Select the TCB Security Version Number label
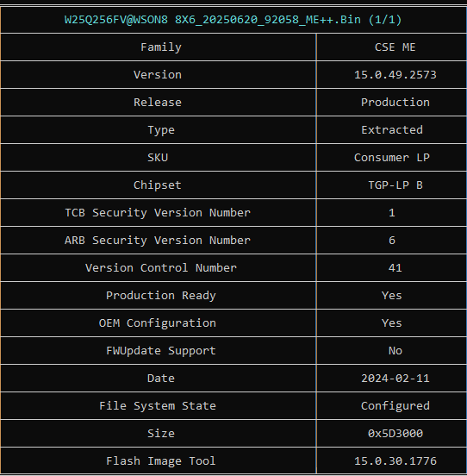This screenshot has height=476, width=467. point(158,213)
